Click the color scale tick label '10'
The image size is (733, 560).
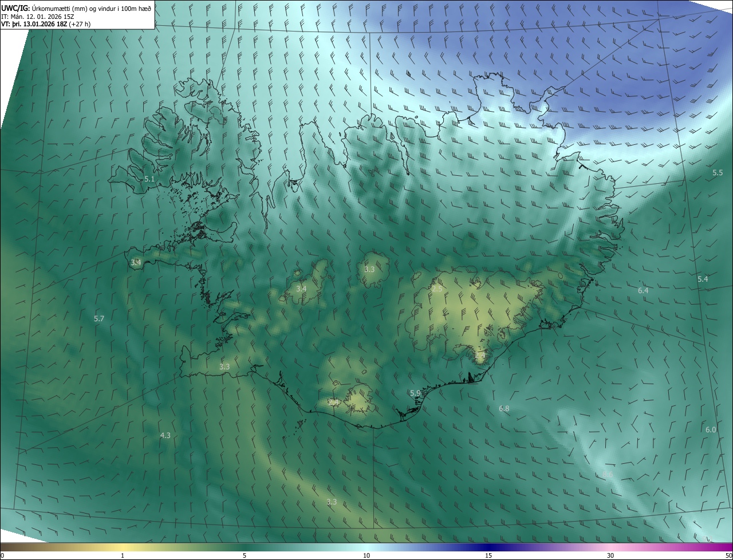[366, 555]
